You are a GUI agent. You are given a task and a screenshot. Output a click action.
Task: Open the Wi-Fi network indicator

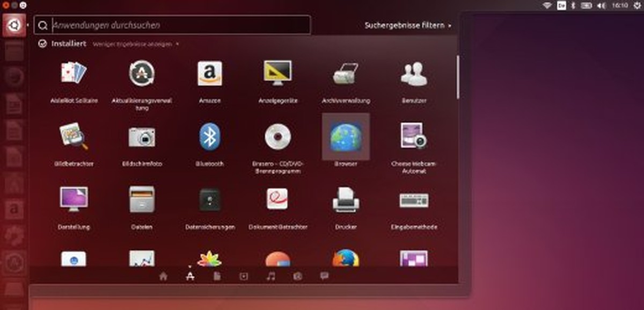(x=547, y=5)
